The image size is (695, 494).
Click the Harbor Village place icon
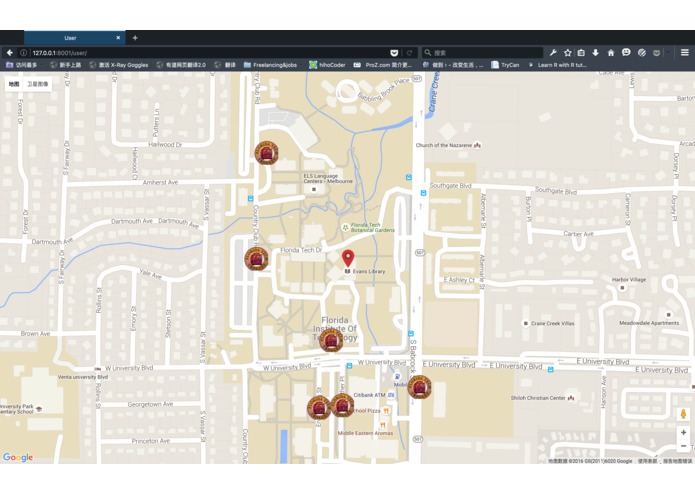click(x=622, y=288)
